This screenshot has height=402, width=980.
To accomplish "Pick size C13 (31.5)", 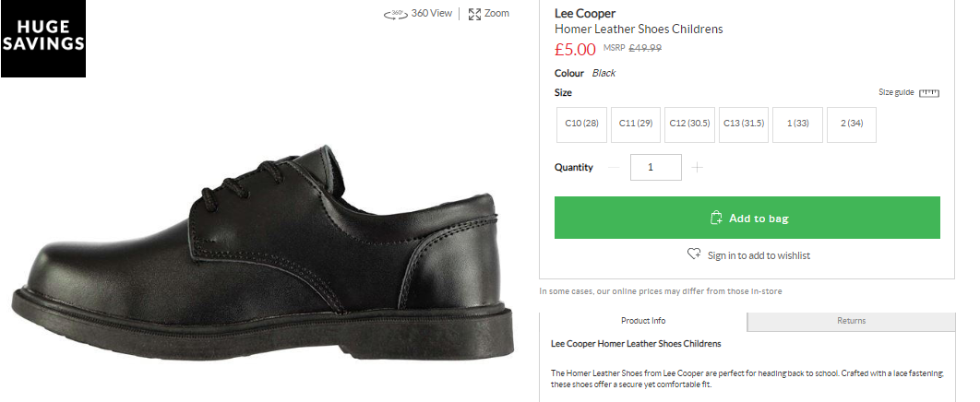I will (x=744, y=124).
